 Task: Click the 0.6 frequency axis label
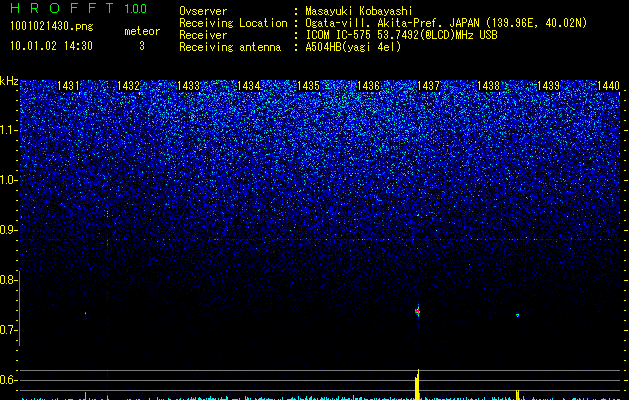pos(8,380)
